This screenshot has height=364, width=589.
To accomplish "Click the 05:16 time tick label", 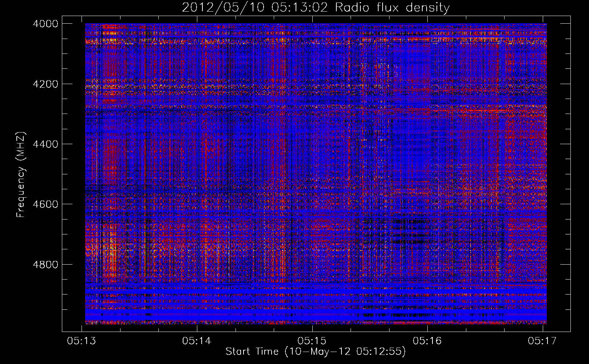I will [x=427, y=341].
